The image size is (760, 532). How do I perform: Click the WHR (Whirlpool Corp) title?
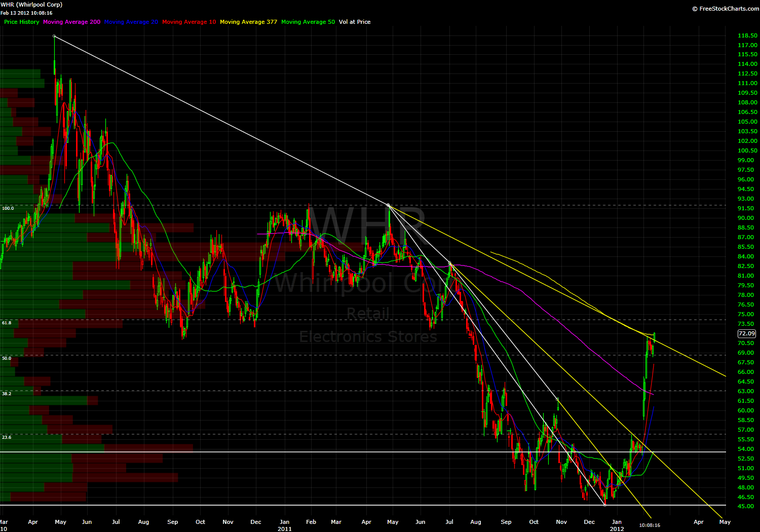(x=31, y=5)
